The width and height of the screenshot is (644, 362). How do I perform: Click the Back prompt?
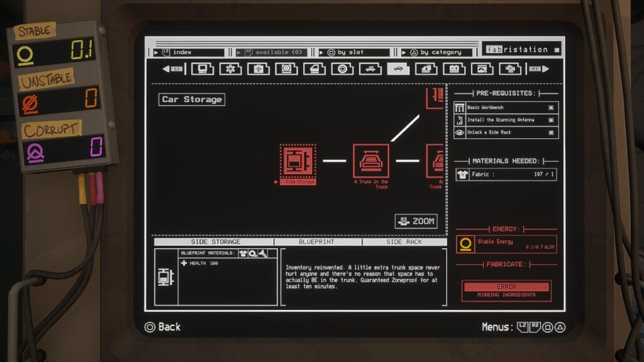(x=162, y=327)
